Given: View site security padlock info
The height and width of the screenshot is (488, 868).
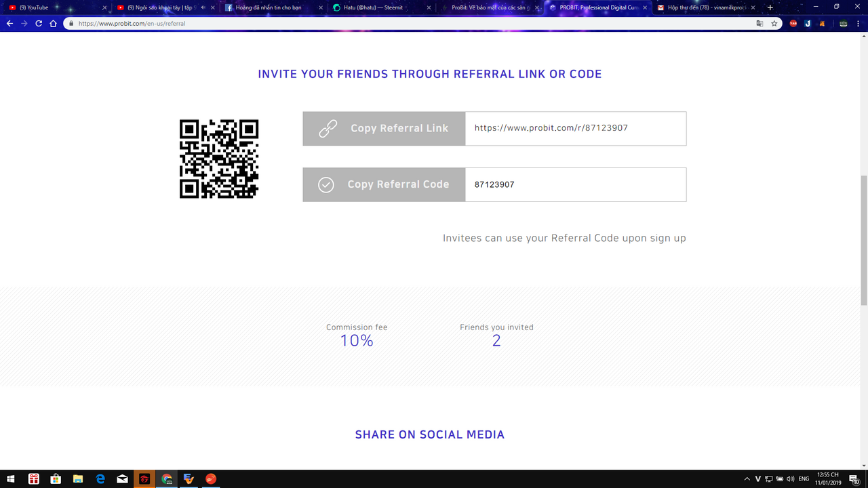Looking at the screenshot, I should click(71, 23).
